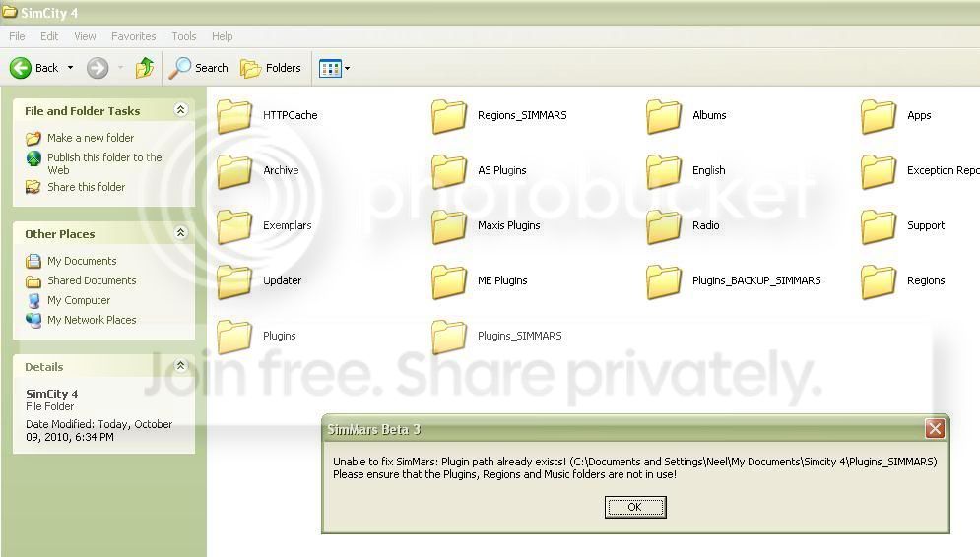
Task: Select the Updater folder icon
Action: (x=234, y=281)
